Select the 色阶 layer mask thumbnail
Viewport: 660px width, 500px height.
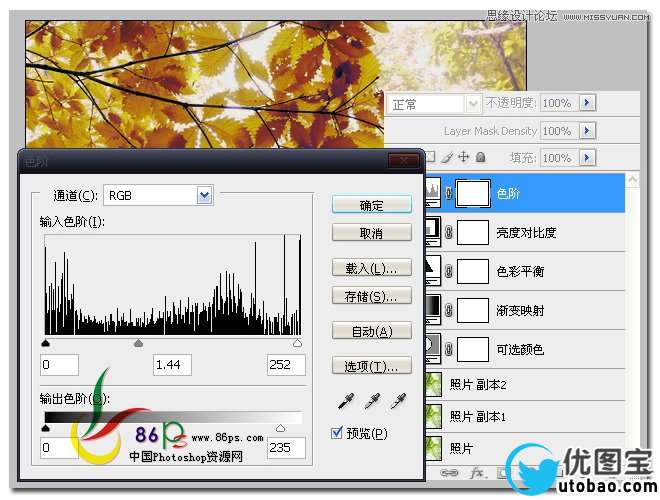[x=473, y=193]
